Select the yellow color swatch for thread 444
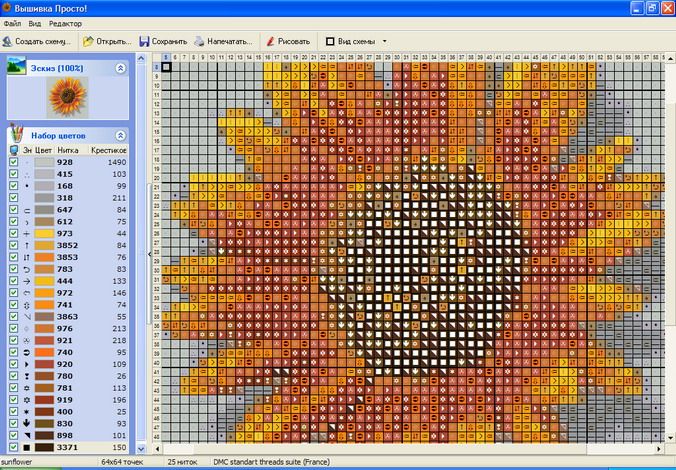Viewport: 676px width, 470px height. click(x=45, y=281)
